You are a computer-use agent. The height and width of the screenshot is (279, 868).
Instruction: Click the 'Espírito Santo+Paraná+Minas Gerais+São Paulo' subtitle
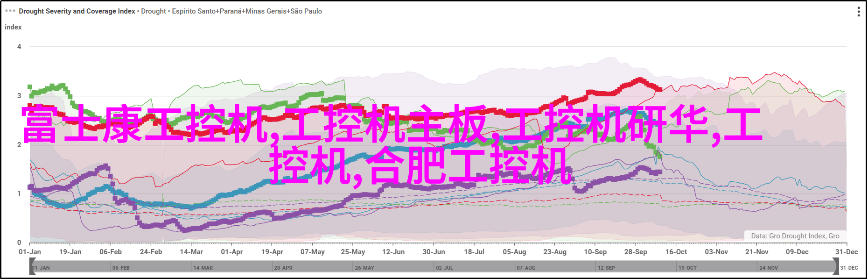(x=247, y=11)
